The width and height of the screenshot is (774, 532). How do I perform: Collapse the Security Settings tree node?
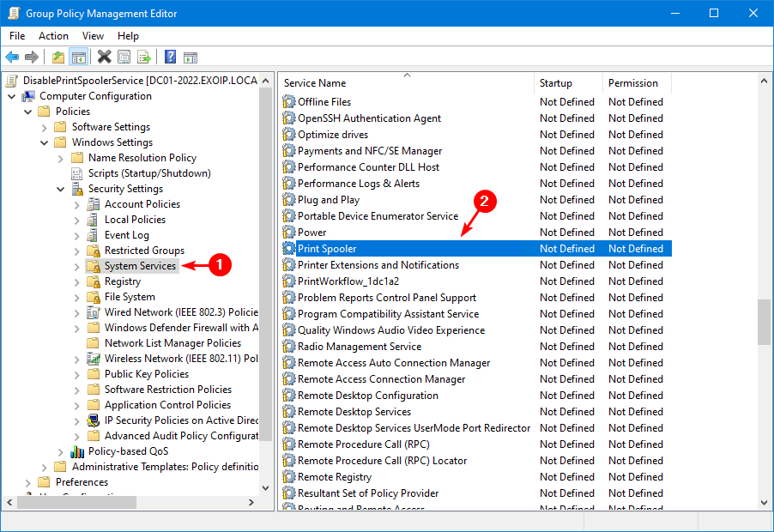(61, 189)
